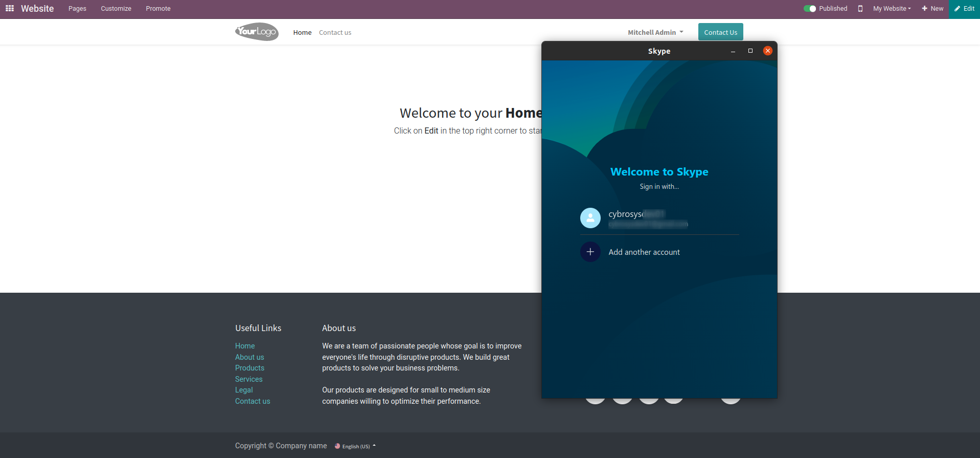Maximize the Skype window
The height and width of the screenshot is (458, 980).
coord(750,51)
